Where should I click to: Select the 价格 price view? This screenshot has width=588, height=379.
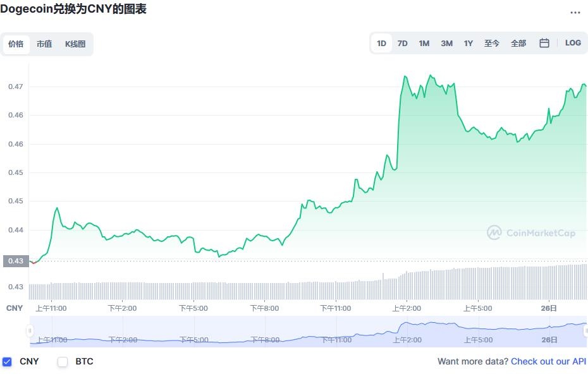(16, 44)
